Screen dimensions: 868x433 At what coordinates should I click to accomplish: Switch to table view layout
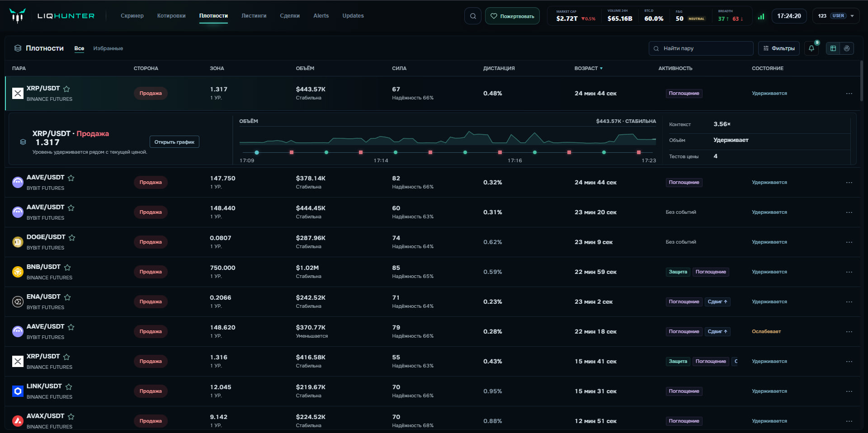coord(833,48)
